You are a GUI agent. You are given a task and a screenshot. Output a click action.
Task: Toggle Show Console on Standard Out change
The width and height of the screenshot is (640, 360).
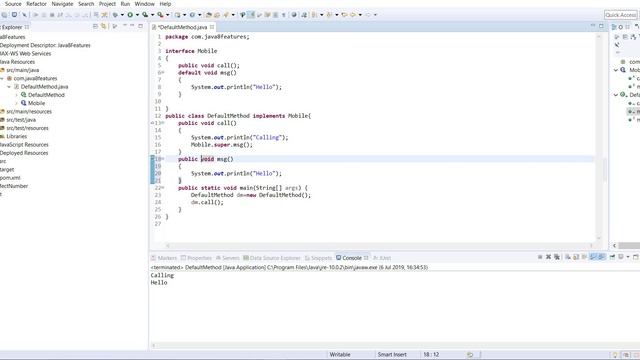[593, 257]
